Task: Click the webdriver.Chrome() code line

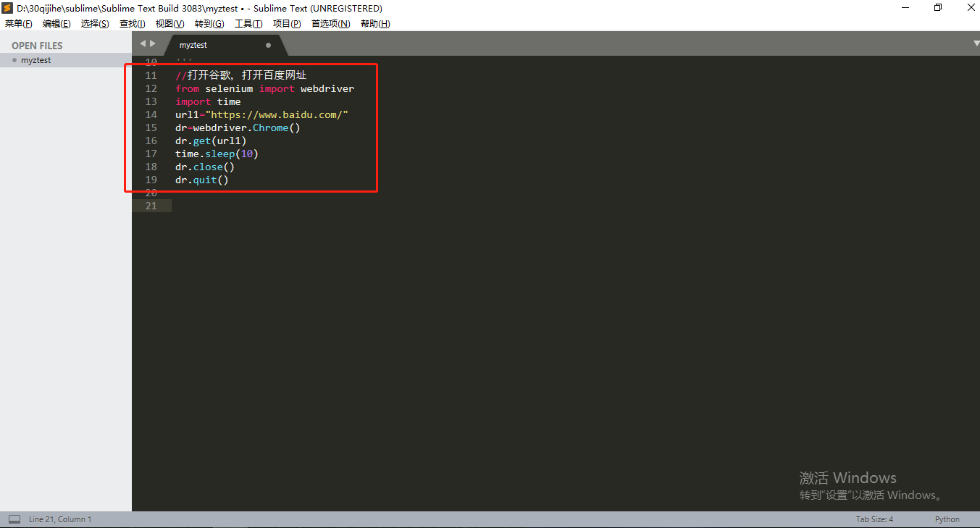Action: [238, 127]
